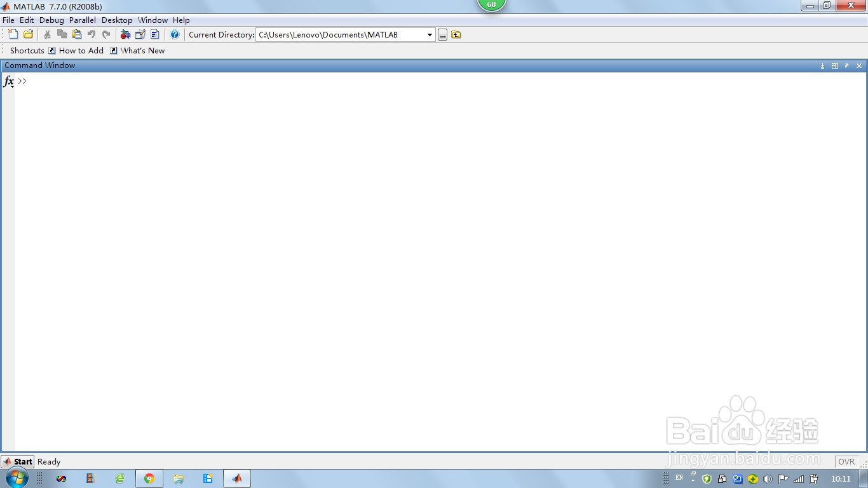Open the Profiler tool icon

click(x=154, y=34)
